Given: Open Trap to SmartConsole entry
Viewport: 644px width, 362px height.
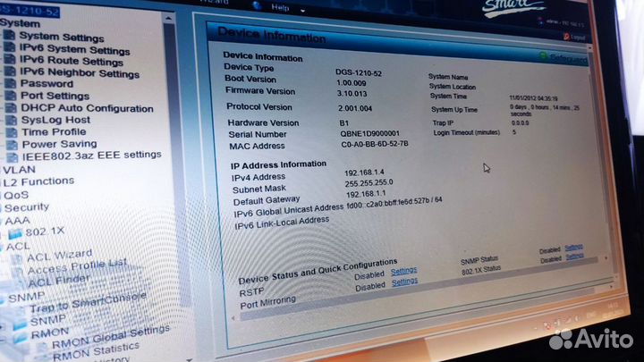Looking at the screenshot, I should click(x=88, y=302).
